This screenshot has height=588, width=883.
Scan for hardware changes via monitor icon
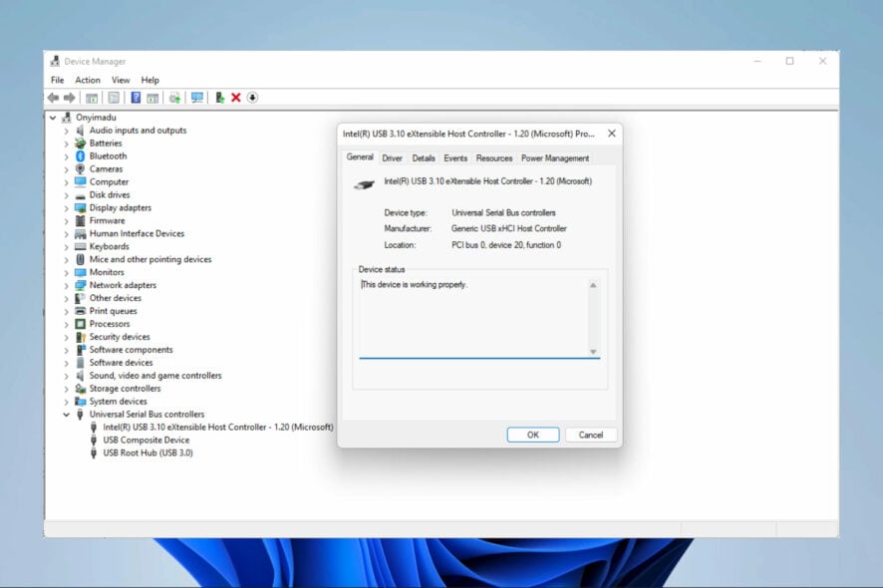point(197,98)
